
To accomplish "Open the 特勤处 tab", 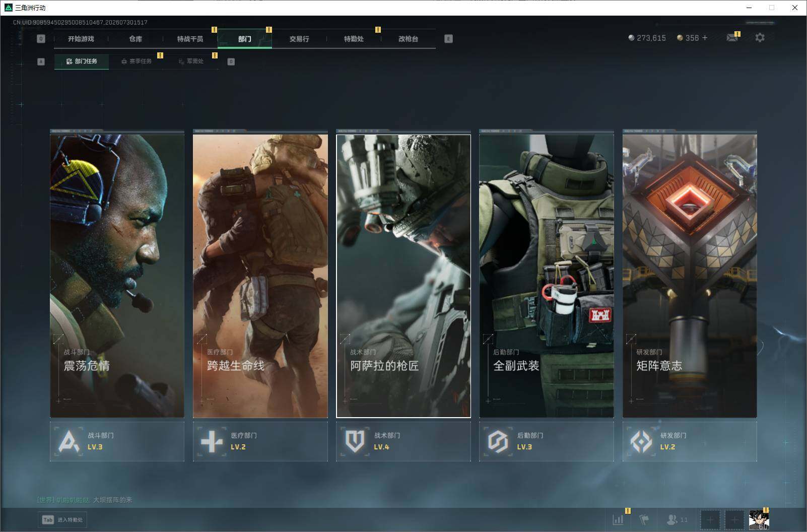I will [354, 39].
